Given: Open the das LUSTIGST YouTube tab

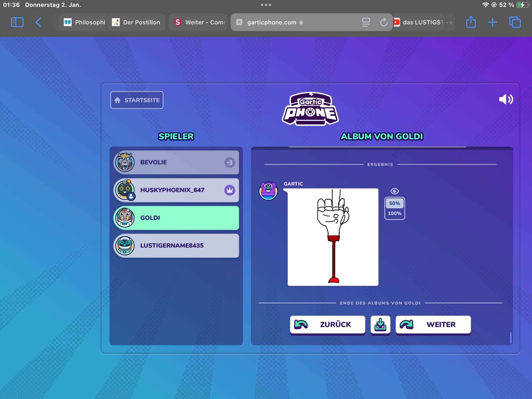Looking at the screenshot, I should (423, 22).
